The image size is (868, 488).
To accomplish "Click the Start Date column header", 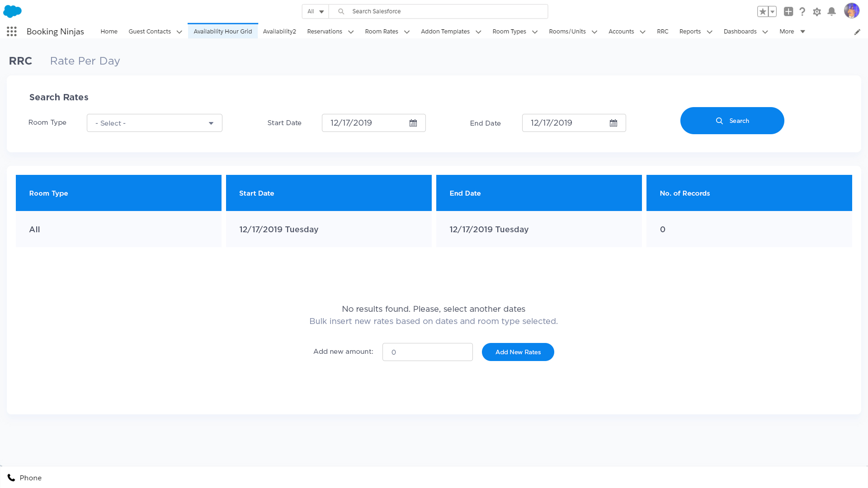I will pos(329,193).
